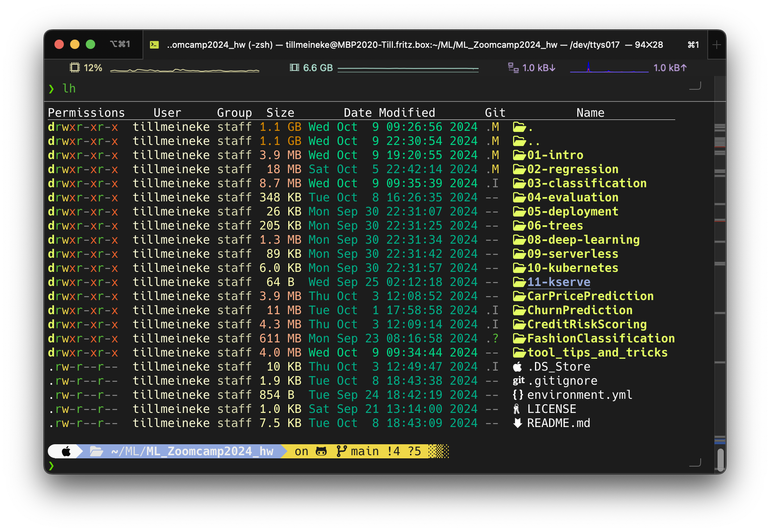Click the folder icon beside 06-trees
Screen dimensions: 770x532
point(519,226)
